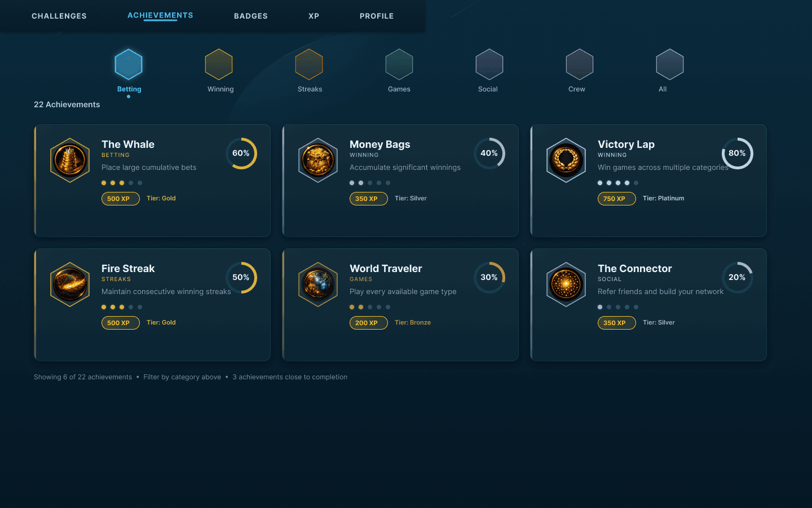Click the 50% progress ring on Fire Streak
This screenshot has width=812, height=508.
click(x=241, y=278)
